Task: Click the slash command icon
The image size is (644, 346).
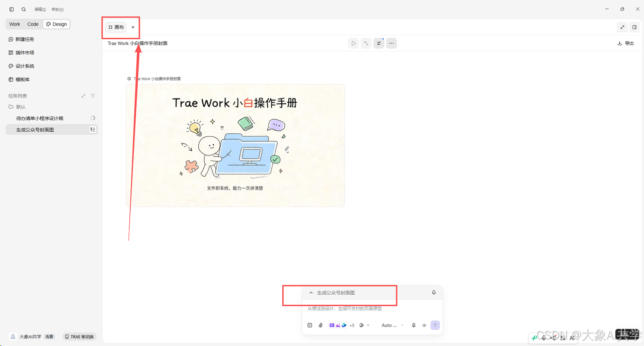Action: click(309, 325)
